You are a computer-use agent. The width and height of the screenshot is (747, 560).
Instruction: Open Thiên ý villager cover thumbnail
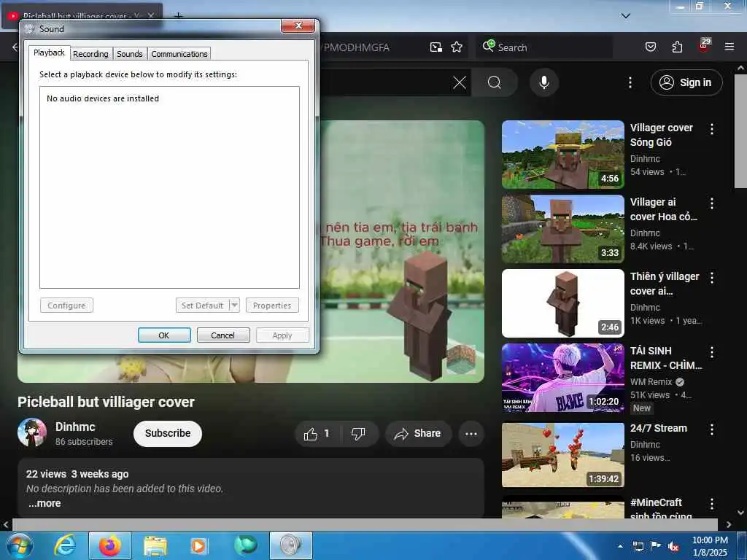(x=562, y=303)
